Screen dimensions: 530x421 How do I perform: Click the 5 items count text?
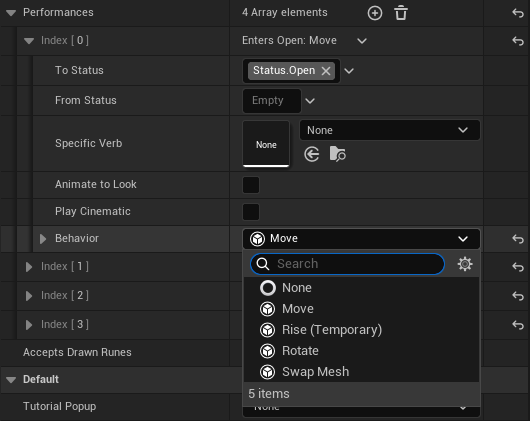point(269,394)
